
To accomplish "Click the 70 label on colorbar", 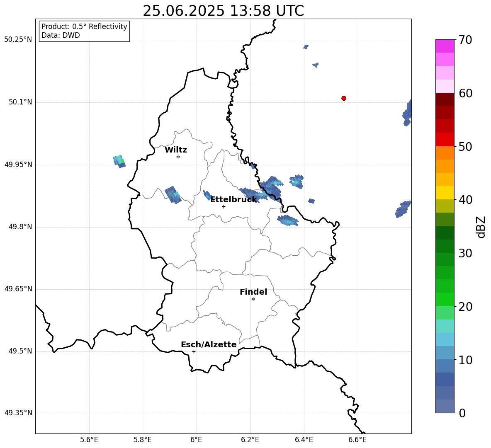I will pyautogui.click(x=465, y=40).
